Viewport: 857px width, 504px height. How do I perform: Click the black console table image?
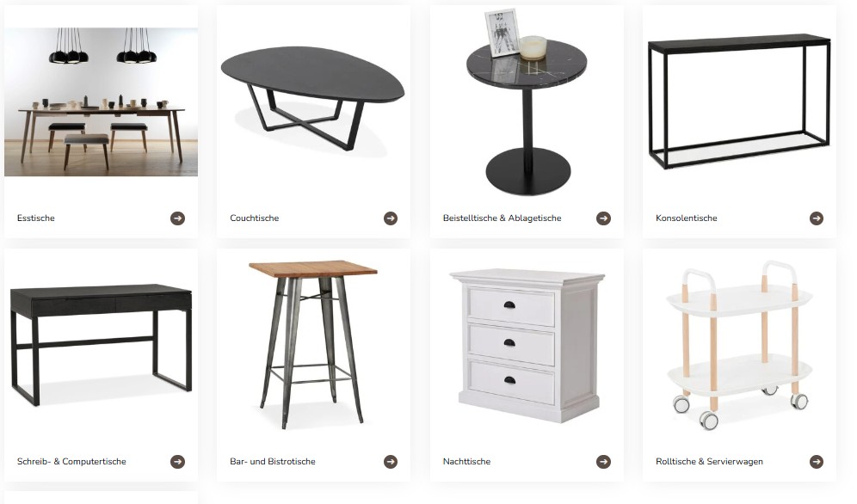pos(739,101)
